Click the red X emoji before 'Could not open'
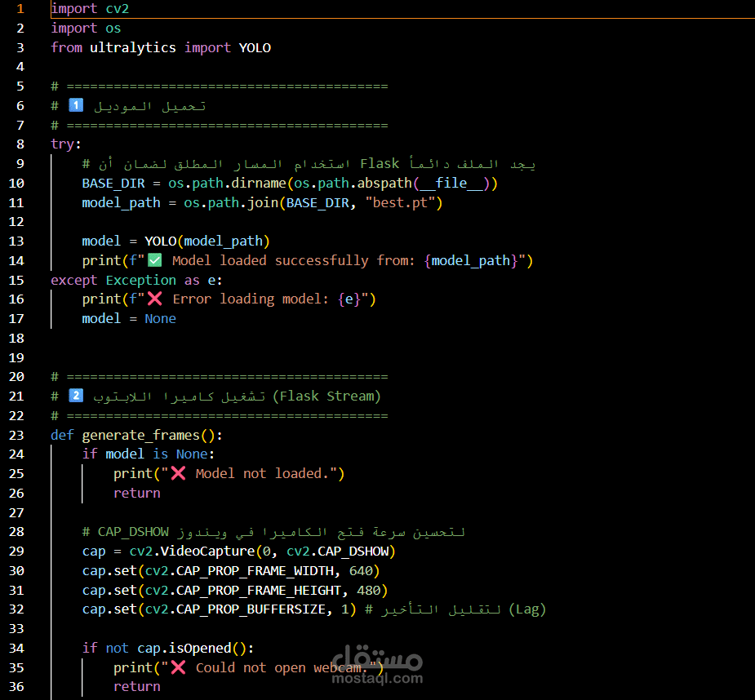The width and height of the screenshot is (755, 700). pos(178,667)
